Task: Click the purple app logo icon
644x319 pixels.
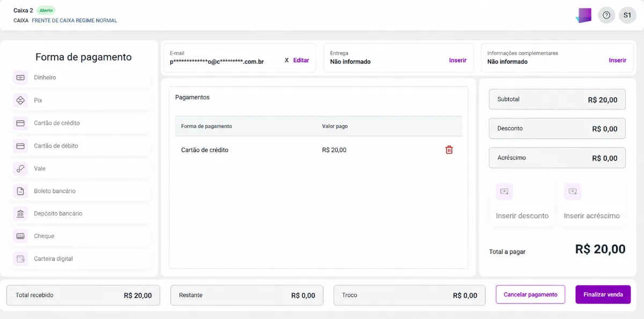Action: [583, 16]
